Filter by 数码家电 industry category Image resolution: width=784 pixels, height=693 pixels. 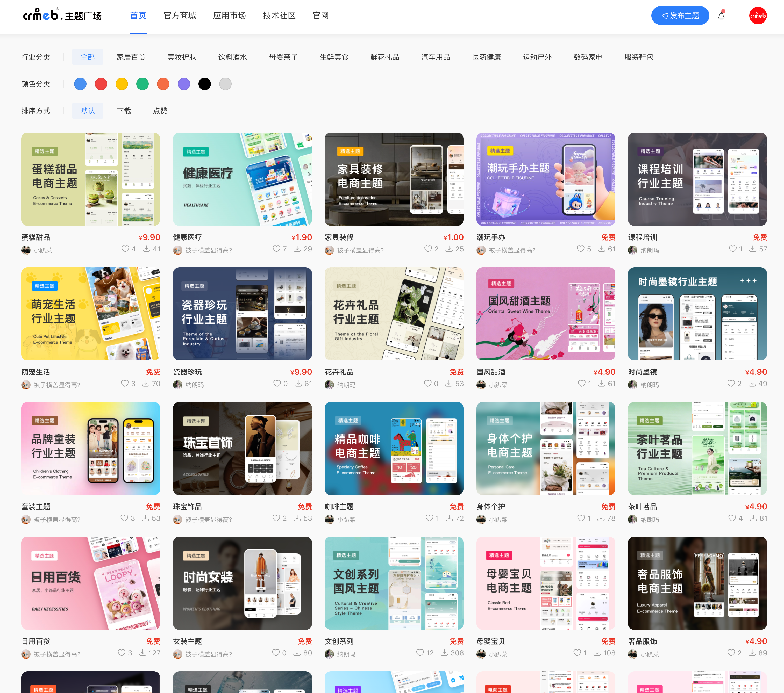588,57
